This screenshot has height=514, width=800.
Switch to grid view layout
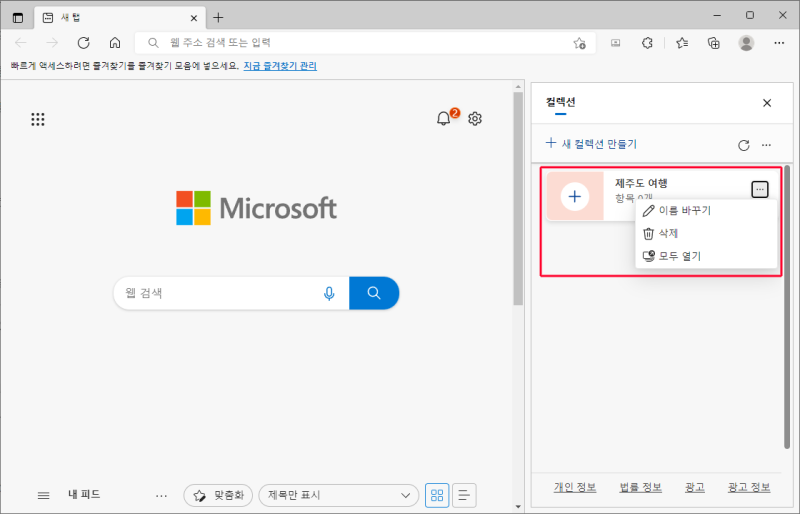click(x=437, y=495)
